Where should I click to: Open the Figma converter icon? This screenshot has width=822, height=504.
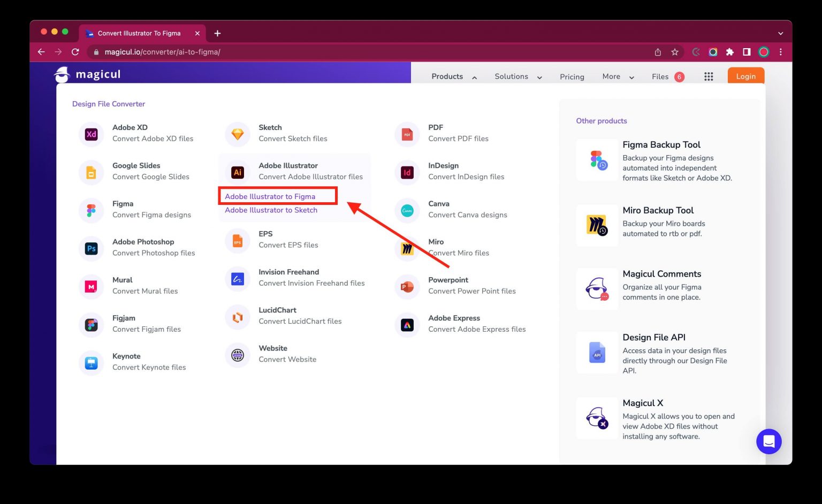click(91, 210)
